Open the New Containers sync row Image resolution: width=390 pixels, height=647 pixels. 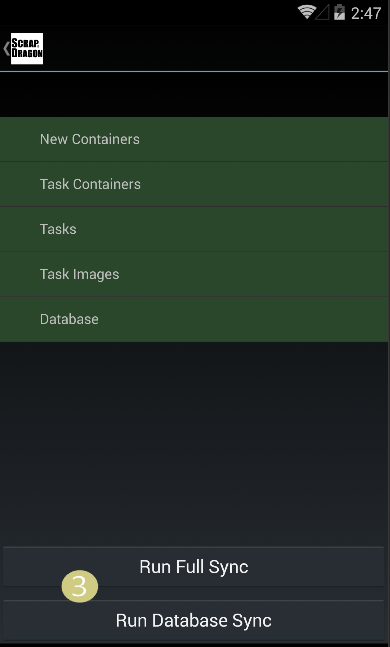(194, 139)
